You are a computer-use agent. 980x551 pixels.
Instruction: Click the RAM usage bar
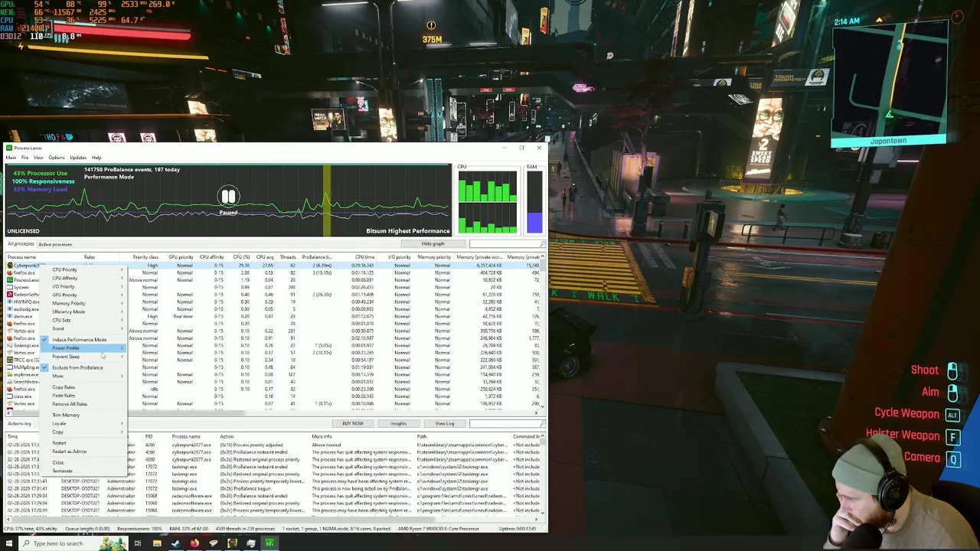coord(534,202)
